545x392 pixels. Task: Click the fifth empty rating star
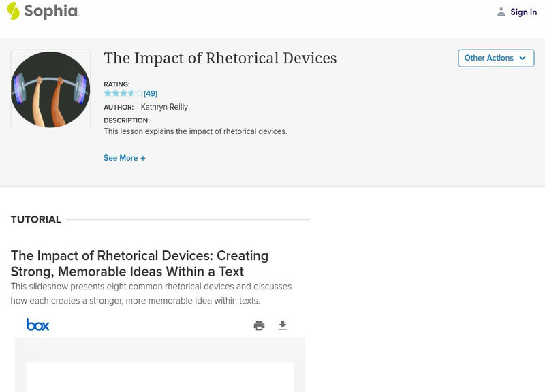coord(140,93)
